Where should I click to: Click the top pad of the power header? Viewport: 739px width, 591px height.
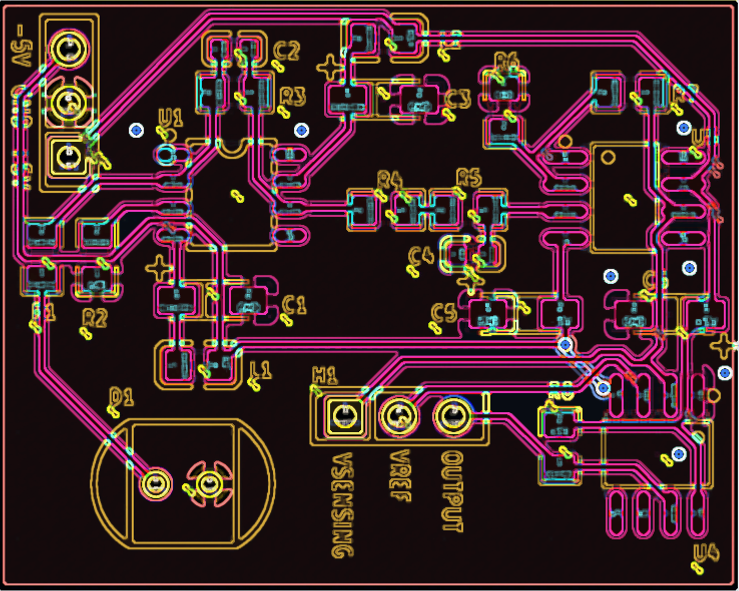click(x=68, y=48)
